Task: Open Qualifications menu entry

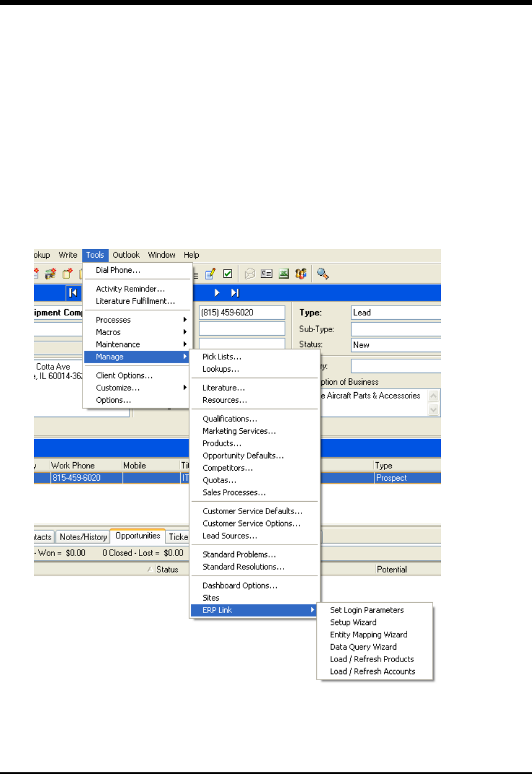Action: point(254,419)
